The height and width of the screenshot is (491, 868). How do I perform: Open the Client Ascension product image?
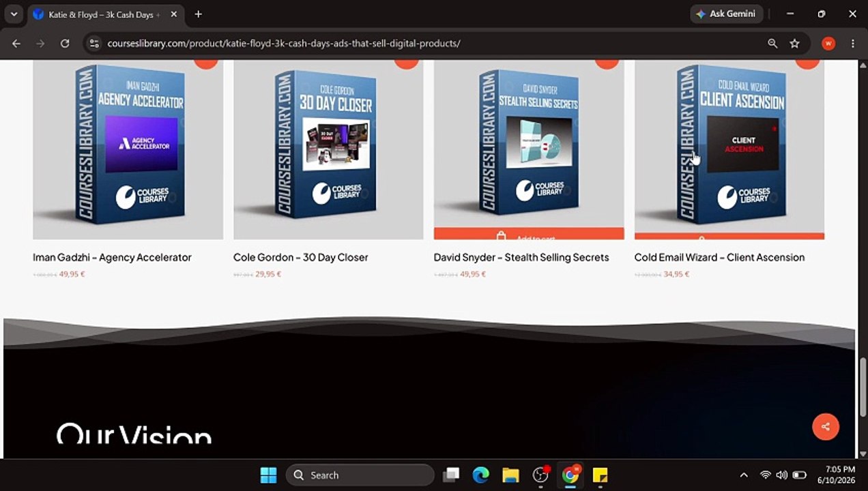(x=729, y=147)
